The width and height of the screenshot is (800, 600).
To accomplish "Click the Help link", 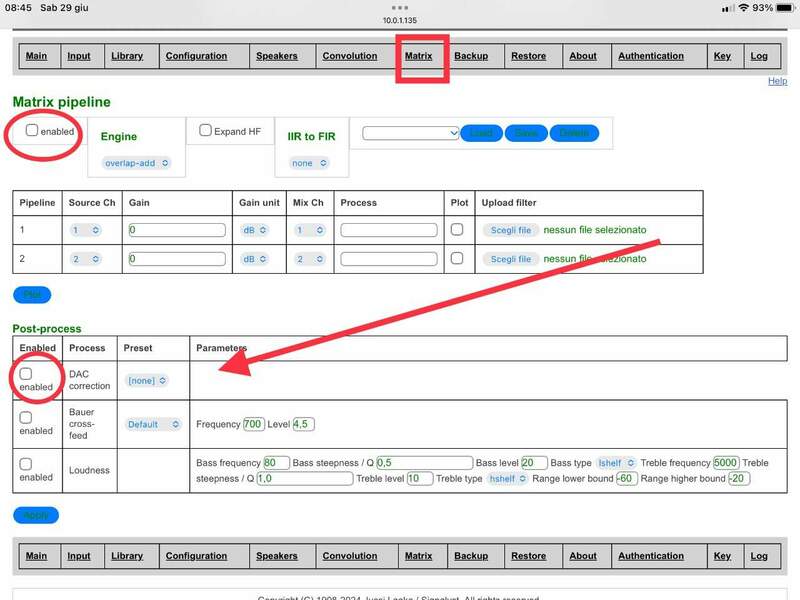I will 777,81.
